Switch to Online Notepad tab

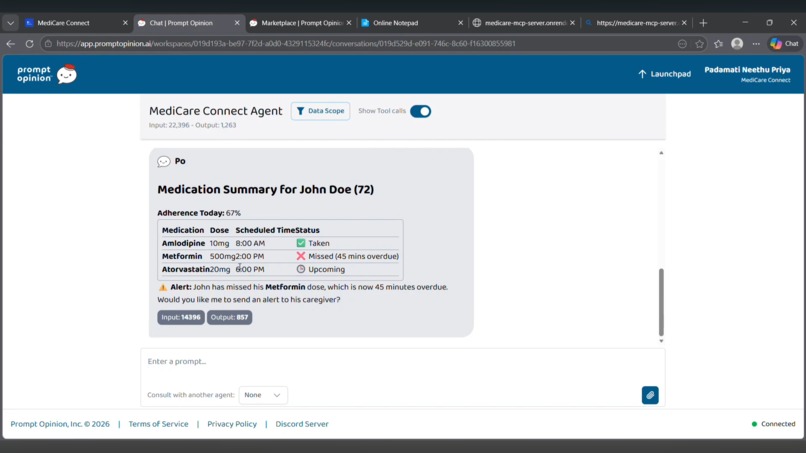[x=411, y=23]
